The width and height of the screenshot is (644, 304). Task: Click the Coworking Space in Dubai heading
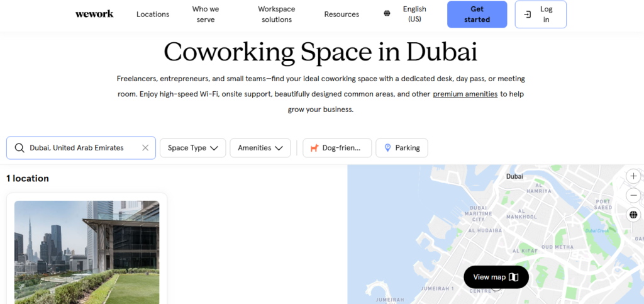click(320, 52)
